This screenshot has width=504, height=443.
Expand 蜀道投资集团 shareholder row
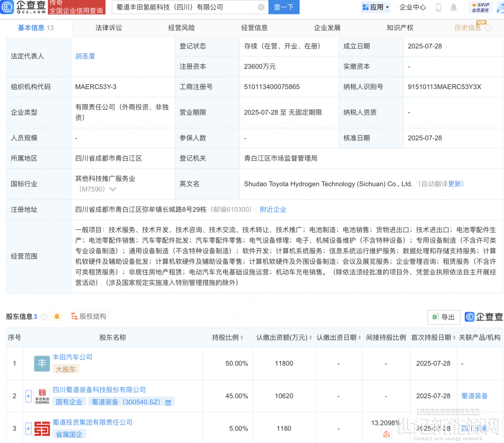[x=28, y=429]
